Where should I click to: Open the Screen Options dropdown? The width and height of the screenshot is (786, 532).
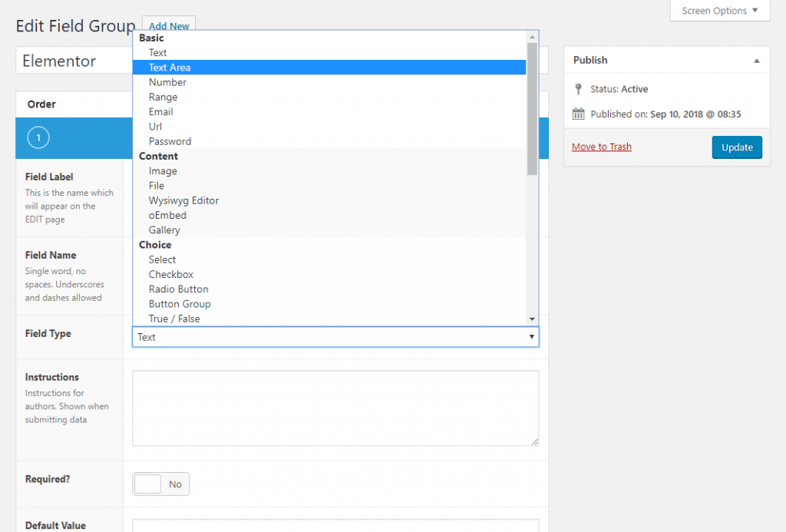coord(719,11)
